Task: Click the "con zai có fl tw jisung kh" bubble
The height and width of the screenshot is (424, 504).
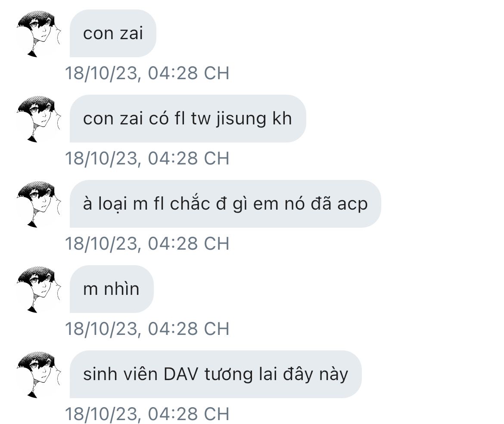Action: point(188,118)
